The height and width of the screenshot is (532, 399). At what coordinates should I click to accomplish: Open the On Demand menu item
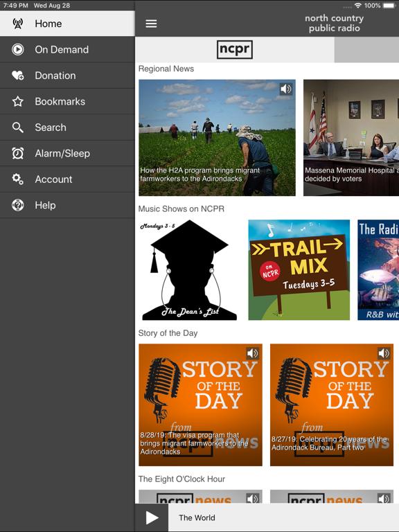67,50
